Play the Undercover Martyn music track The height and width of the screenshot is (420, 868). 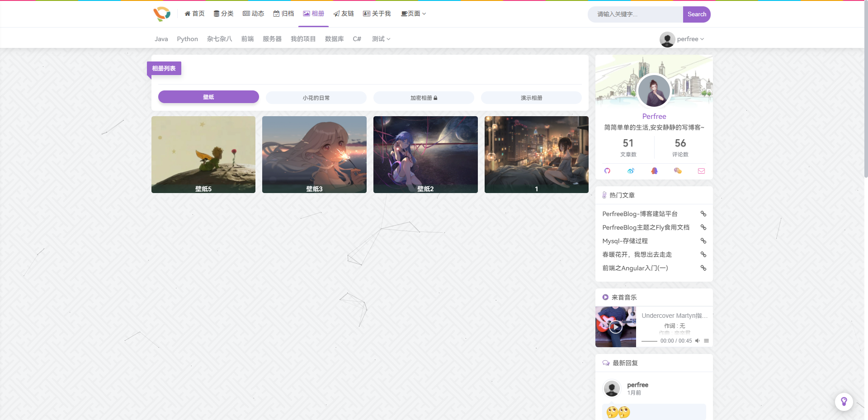click(x=615, y=327)
